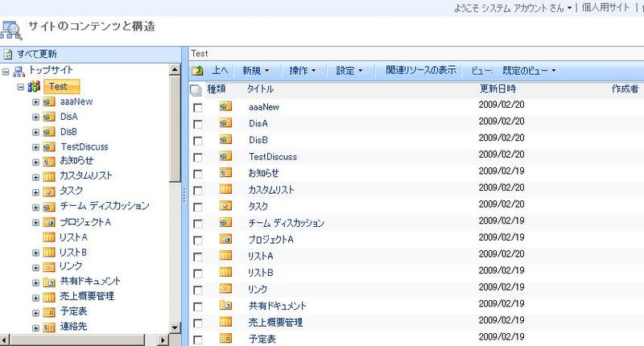Click the 共有ドキュメント icon in tree
644x346 pixels.
tap(49, 282)
